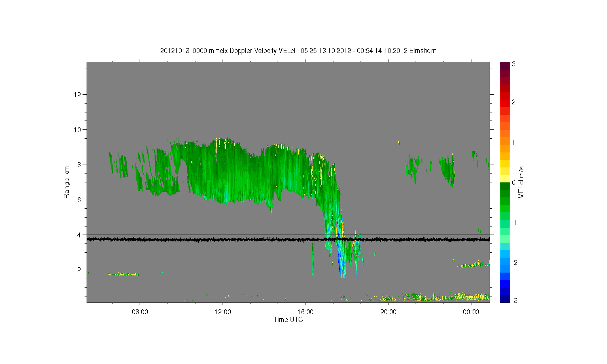Click the 'Range km' y-axis label

[x=66, y=182]
